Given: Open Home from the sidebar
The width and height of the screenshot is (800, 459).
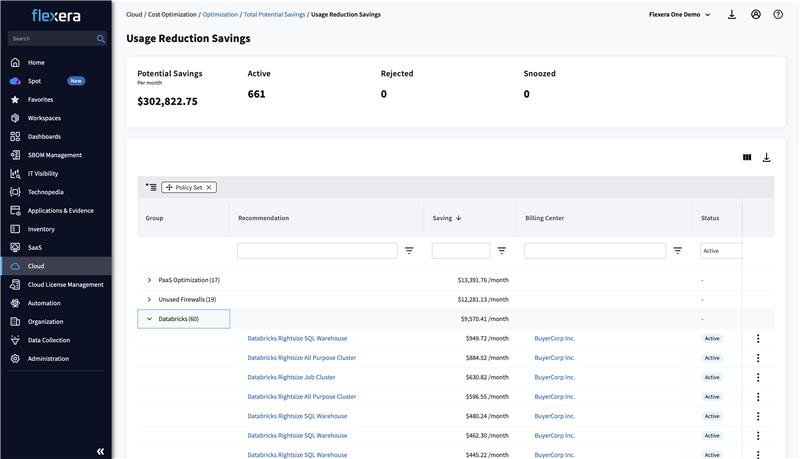Looking at the screenshot, I should pyautogui.click(x=36, y=62).
